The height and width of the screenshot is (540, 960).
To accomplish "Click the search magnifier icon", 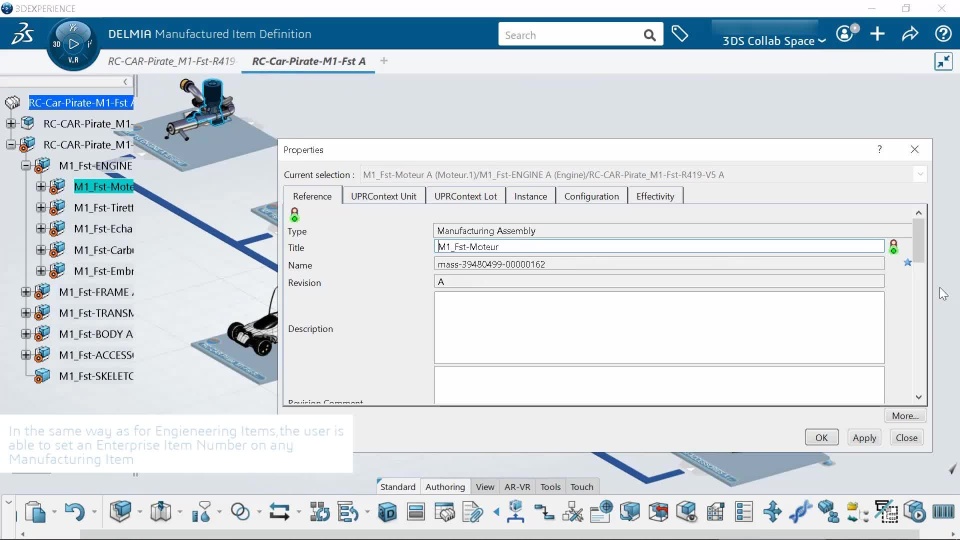I will 650,36.
